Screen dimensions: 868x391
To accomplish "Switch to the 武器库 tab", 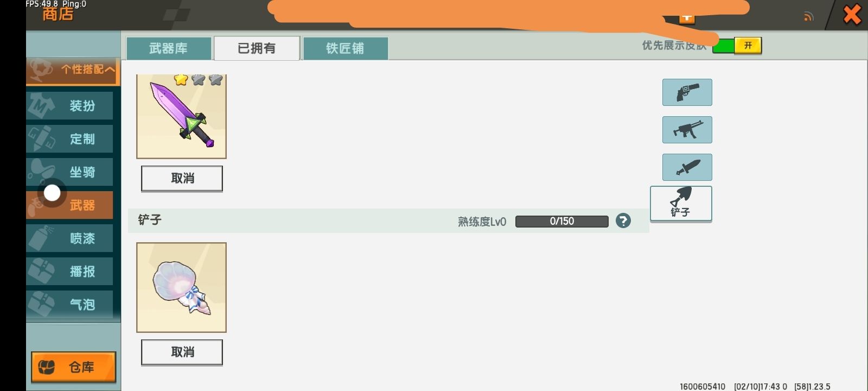I will point(169,48).
